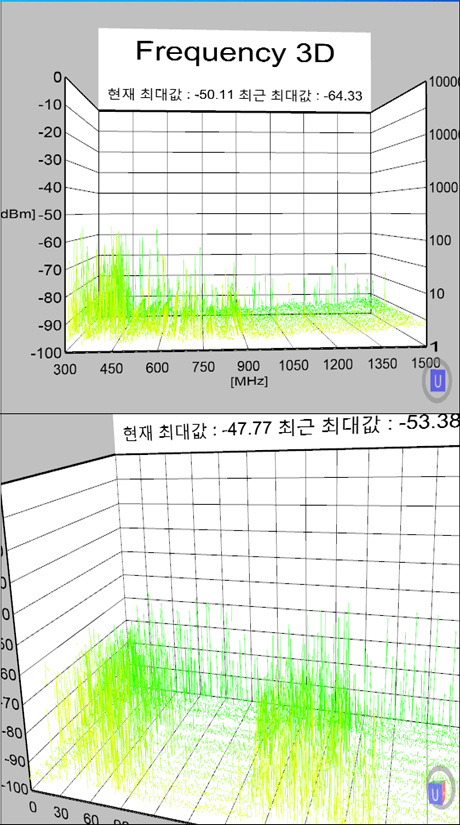The image size is (460, 825).
Task: Click the 100 tick on the right axis
Action: coord(439,240)
